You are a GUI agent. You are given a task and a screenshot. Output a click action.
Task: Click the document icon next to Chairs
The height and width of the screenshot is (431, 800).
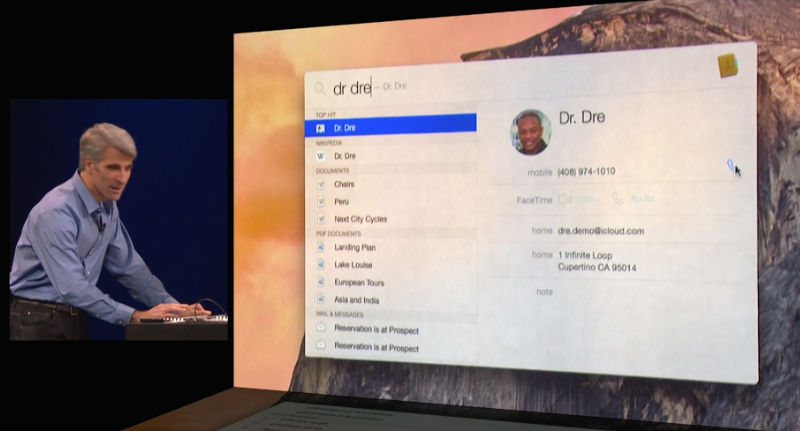click(x=321, y=184)
